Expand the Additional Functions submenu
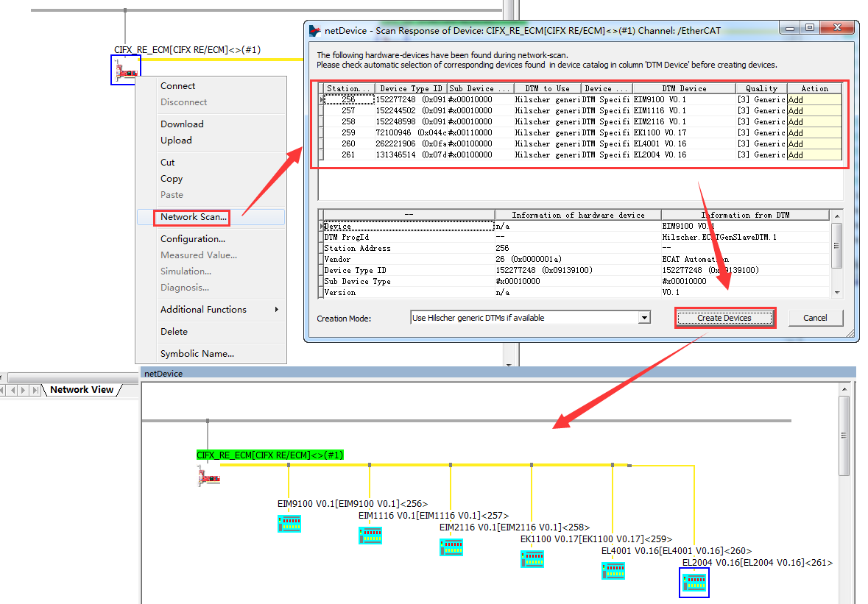The width and height of the screenshot is (868, 604). (x=211, y=310)
